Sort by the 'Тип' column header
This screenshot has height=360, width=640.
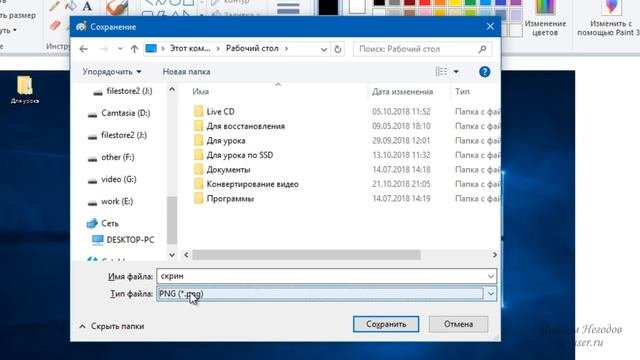pyautogui.click(x=462, y=92)
